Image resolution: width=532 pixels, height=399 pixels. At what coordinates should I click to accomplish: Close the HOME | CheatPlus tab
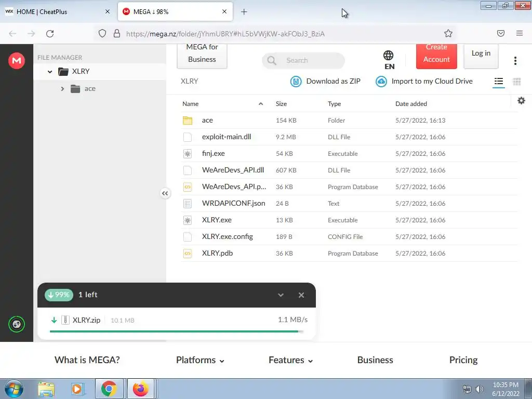coord(108,11)
